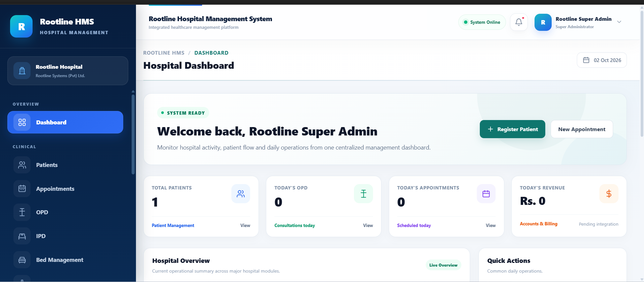Open the Dashboard menu item

coord(65,122)
